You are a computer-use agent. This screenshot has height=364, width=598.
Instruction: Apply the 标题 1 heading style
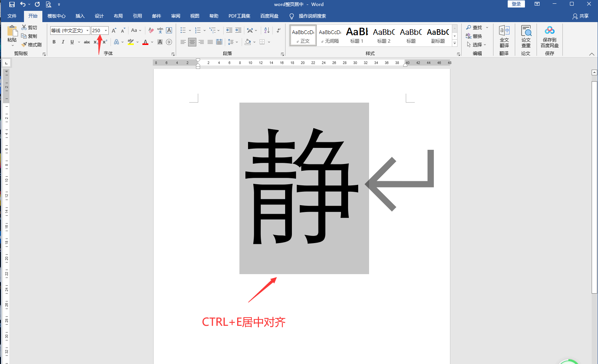(357, 36)
